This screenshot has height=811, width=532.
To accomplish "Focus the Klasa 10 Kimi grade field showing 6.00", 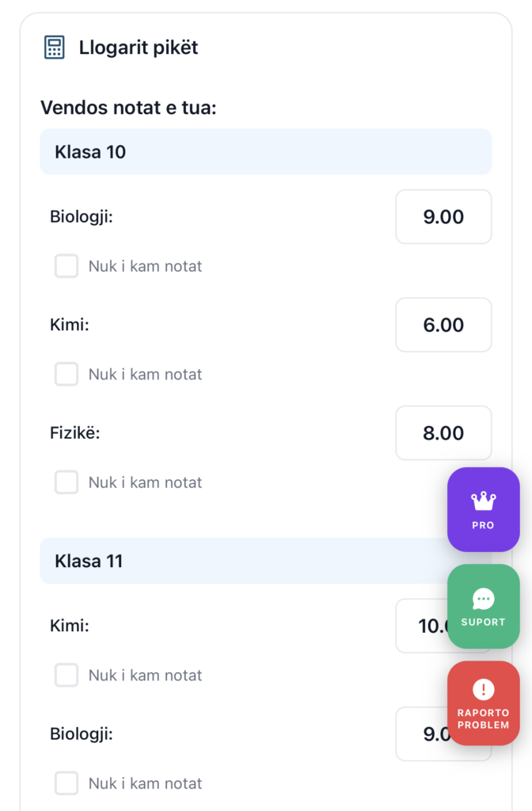I will point(443,325).
